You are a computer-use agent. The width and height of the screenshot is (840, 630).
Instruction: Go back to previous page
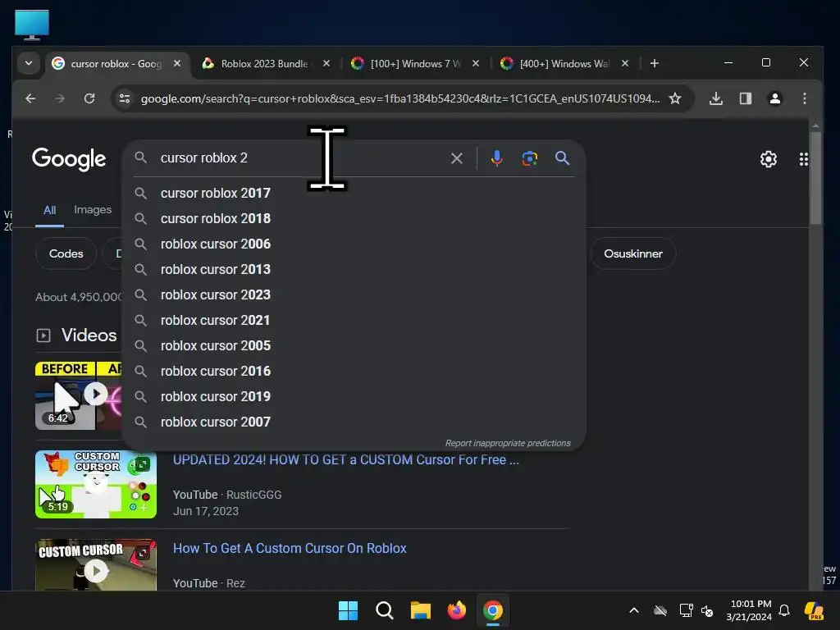point(30,98)
